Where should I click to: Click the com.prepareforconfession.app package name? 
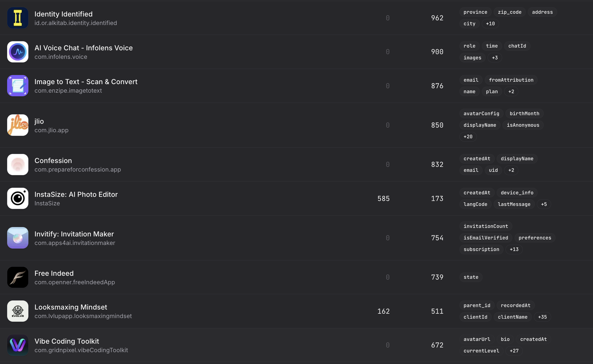pyautogui.click(x=78, y=170)
